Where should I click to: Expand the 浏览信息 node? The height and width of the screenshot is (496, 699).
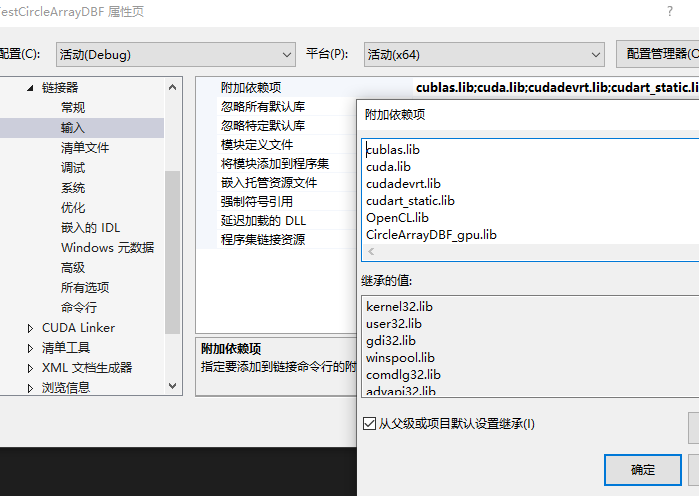coord(30,388)
